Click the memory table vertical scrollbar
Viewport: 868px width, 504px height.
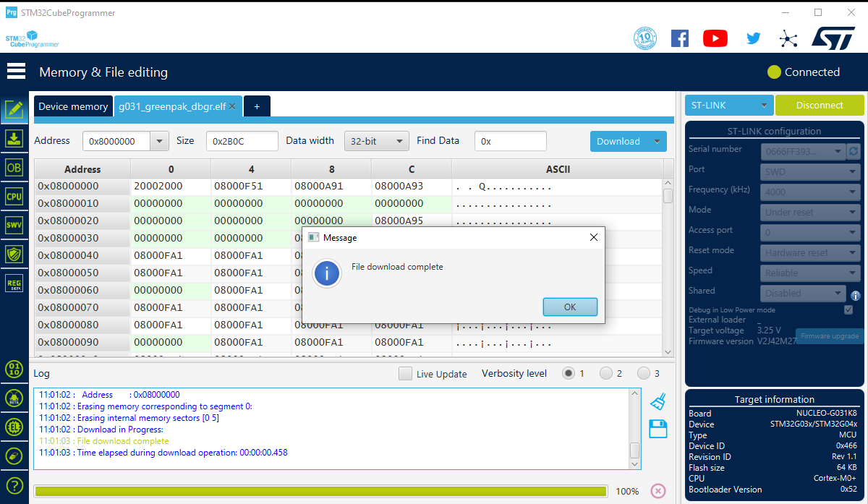pos(668,268)
